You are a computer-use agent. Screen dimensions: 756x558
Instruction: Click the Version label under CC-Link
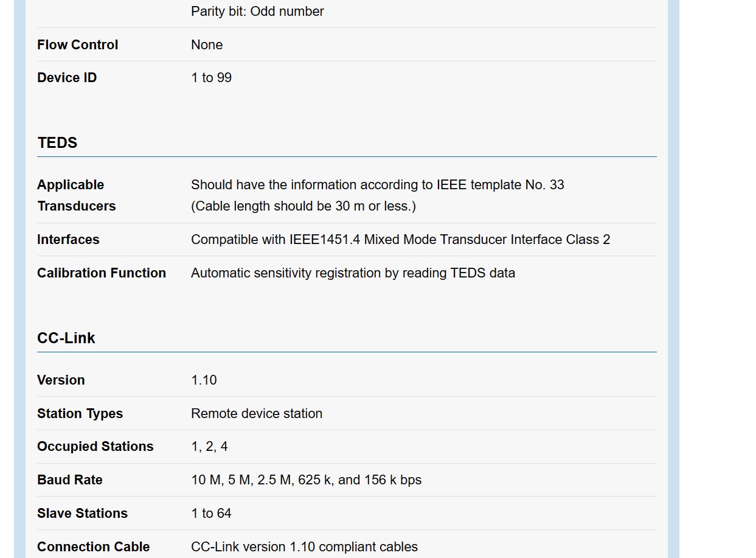coord(61,380)
